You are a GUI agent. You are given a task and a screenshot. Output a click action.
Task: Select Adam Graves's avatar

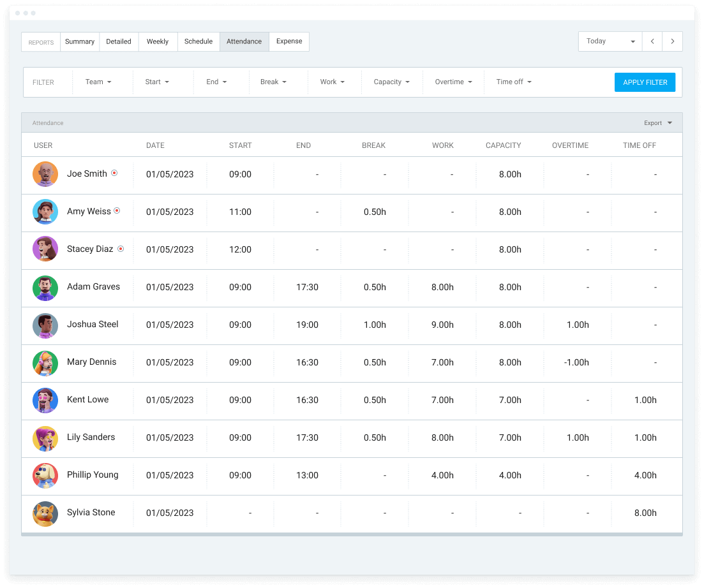pyautogui.click(x=45, y=286)
